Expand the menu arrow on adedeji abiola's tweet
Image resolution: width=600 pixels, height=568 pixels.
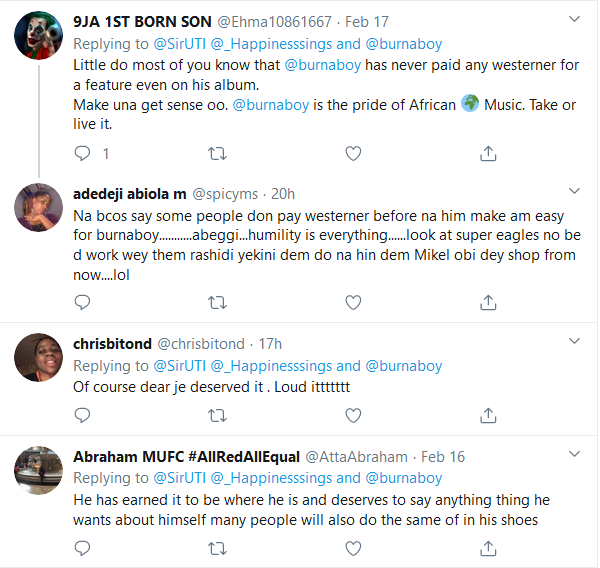573,189
